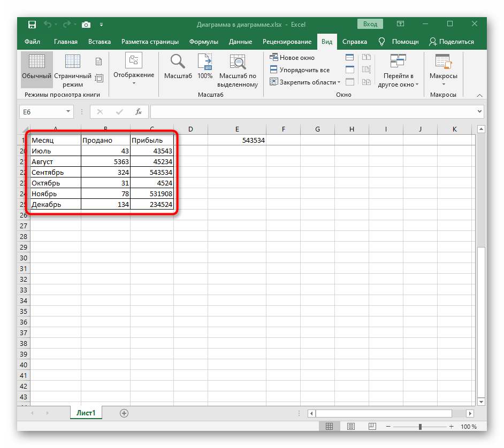504x448 pixels.
Task: Click the Вход sign-in button
Action: [370, 24]
